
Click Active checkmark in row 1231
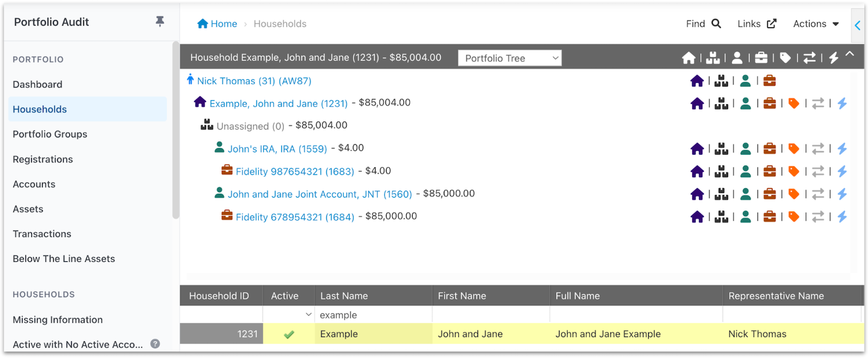click(289, 334)
